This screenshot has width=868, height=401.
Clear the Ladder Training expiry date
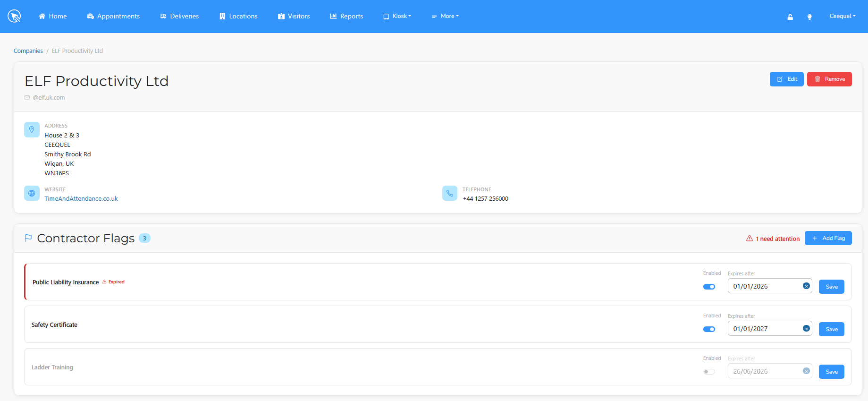(x=806, y=371)
